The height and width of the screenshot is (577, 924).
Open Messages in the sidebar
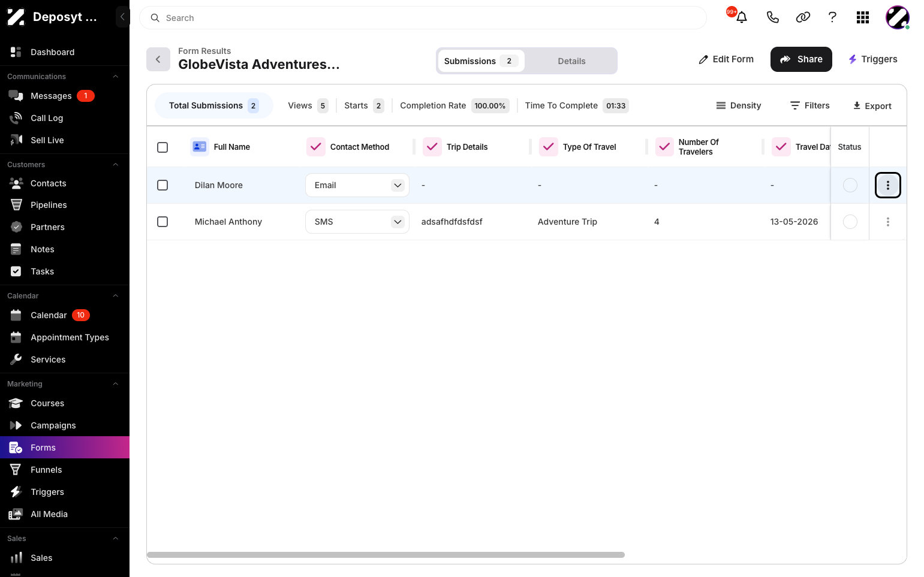[65, 96]
